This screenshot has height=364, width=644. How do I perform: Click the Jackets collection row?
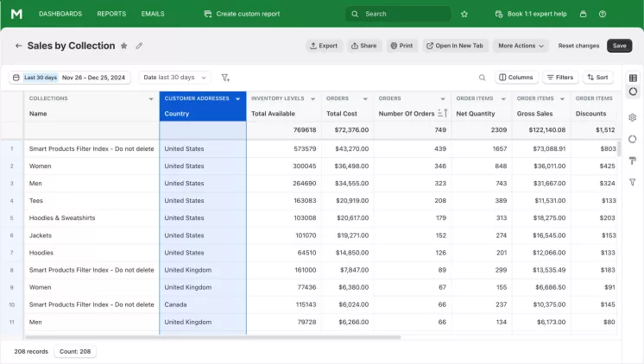pyautogui.click(x=41, y=235)
